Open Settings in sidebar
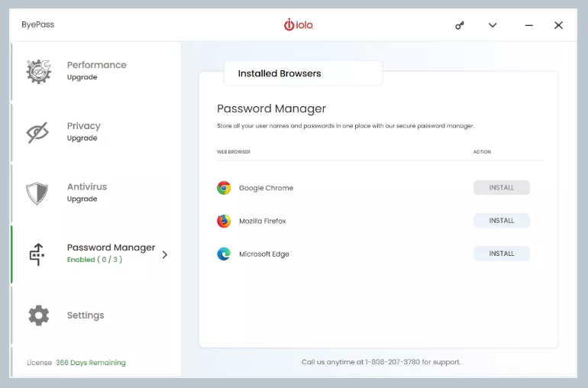 (96, 315)
